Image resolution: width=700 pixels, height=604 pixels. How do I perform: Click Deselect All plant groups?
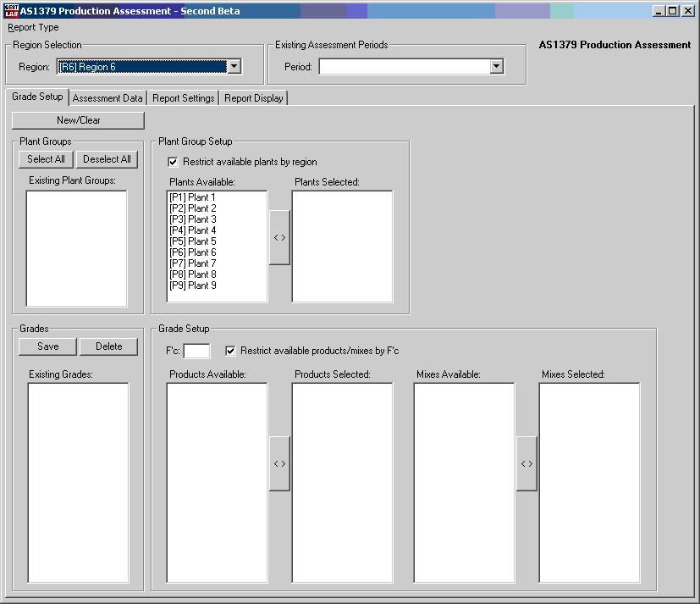coord(107,159)
